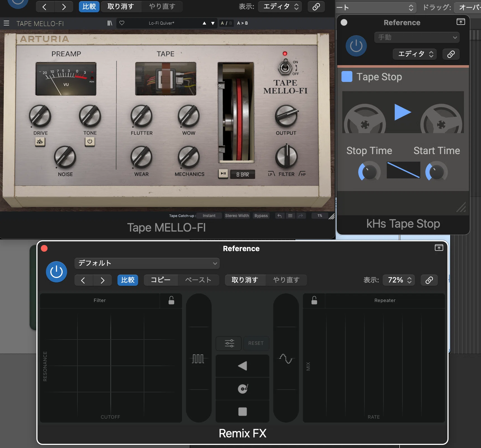Screen dimensions: 481x448
Task: Click inside the Remix FX Filter XY pad
Action: click(111, 365)
